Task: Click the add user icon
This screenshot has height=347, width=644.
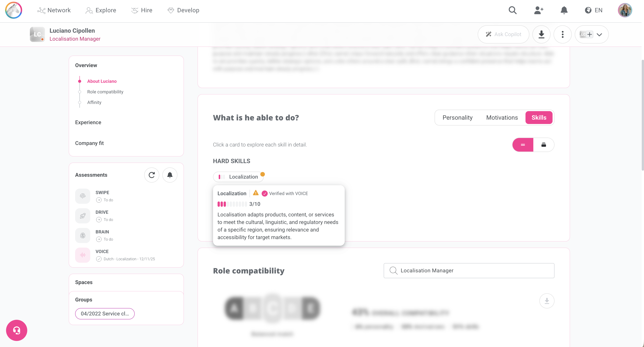Action: (538, 10)
